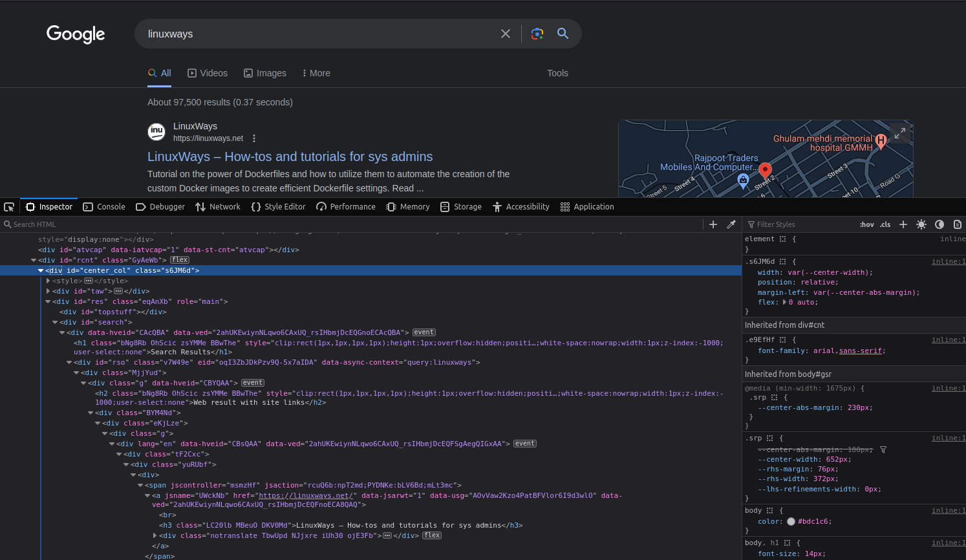
Task: Switch to the Network tab
Action: click(218, 207)
